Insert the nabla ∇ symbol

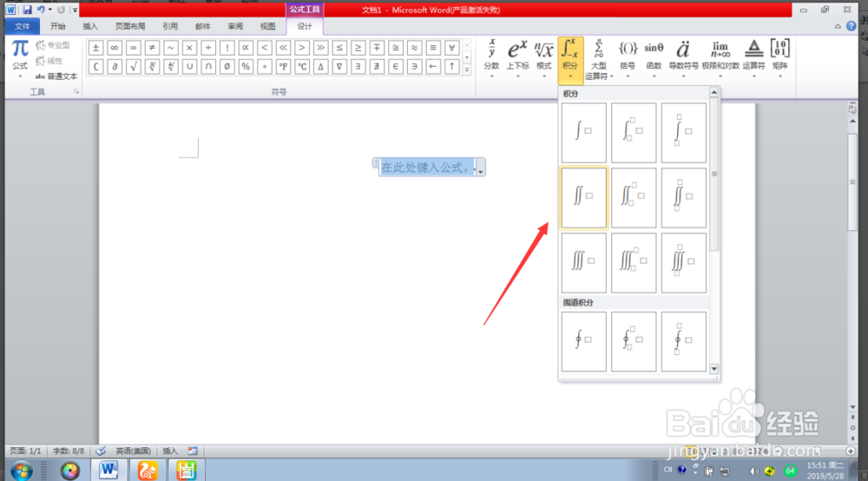tap(339, 67)
